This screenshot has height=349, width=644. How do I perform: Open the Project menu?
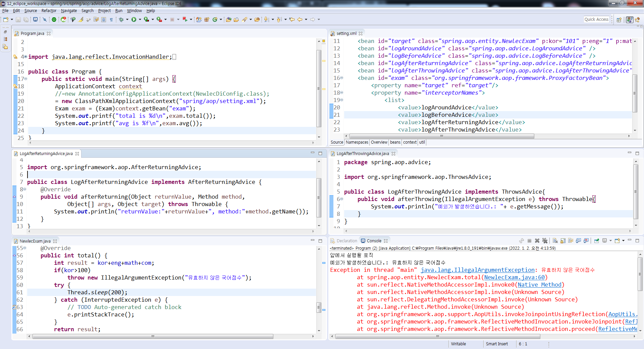point(104,11)
